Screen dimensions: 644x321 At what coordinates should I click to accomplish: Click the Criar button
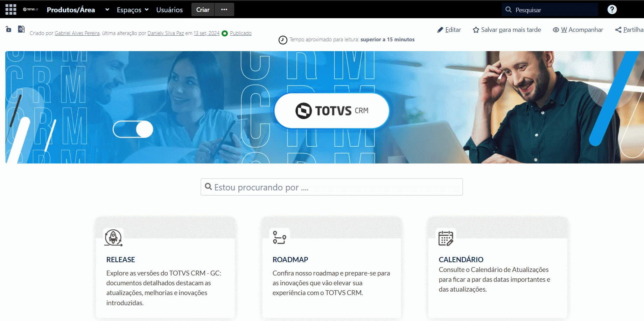tap(203, 9)
